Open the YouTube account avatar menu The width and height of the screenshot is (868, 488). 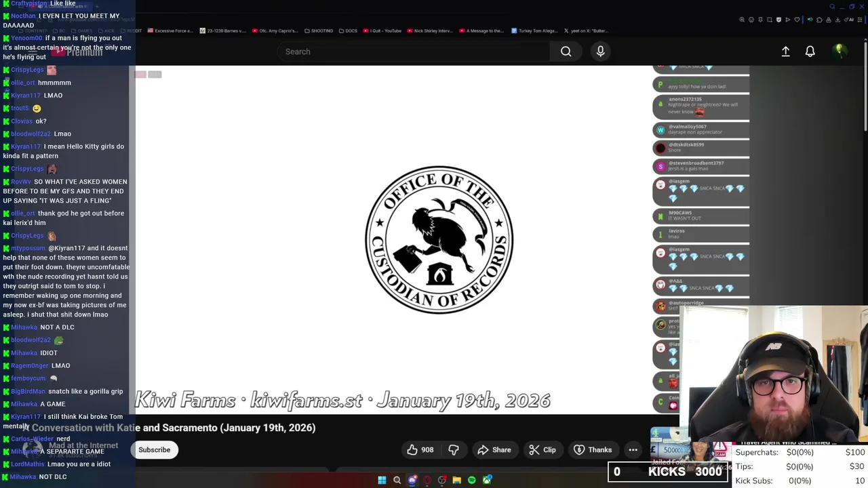(x=840, y=51)
